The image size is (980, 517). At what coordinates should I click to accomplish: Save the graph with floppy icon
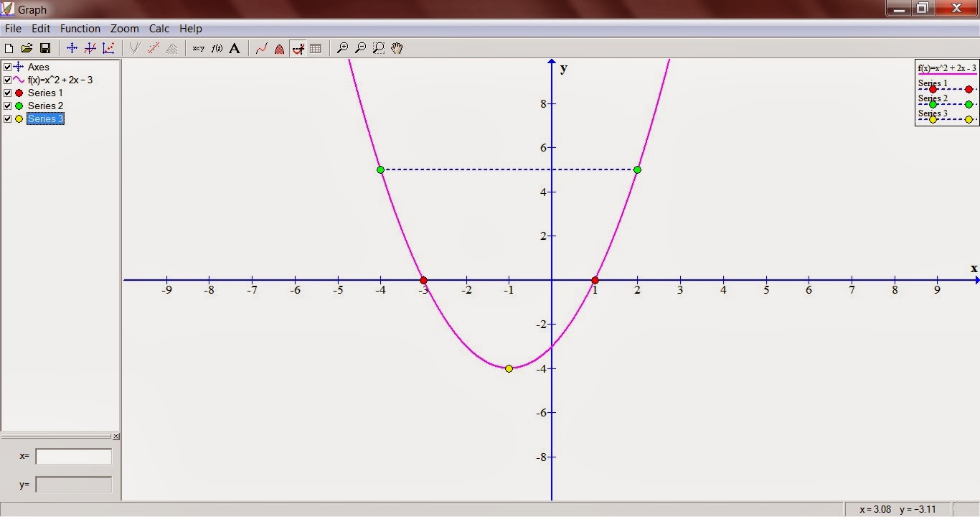(x=44, y=48)
